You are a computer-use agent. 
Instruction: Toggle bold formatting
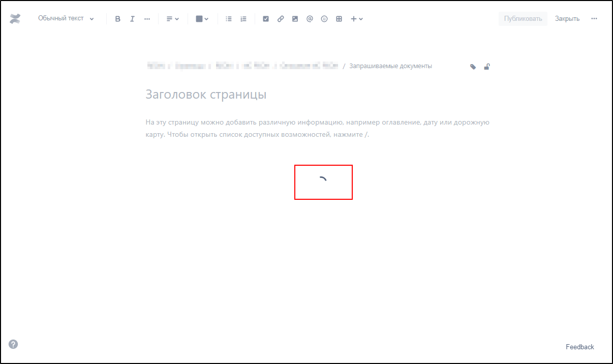point(118,19)
